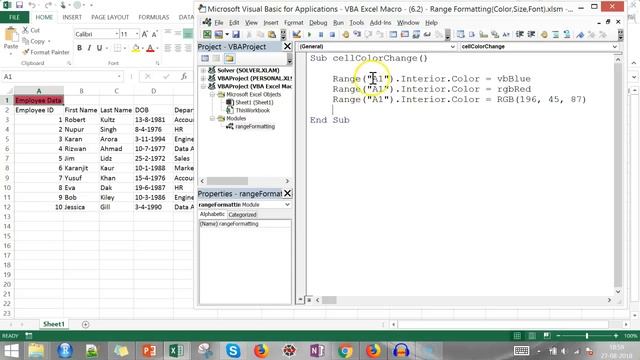640x360 pixels.
Task: Click Indent icon in the Edit toolbar
Action: point(520,35)
